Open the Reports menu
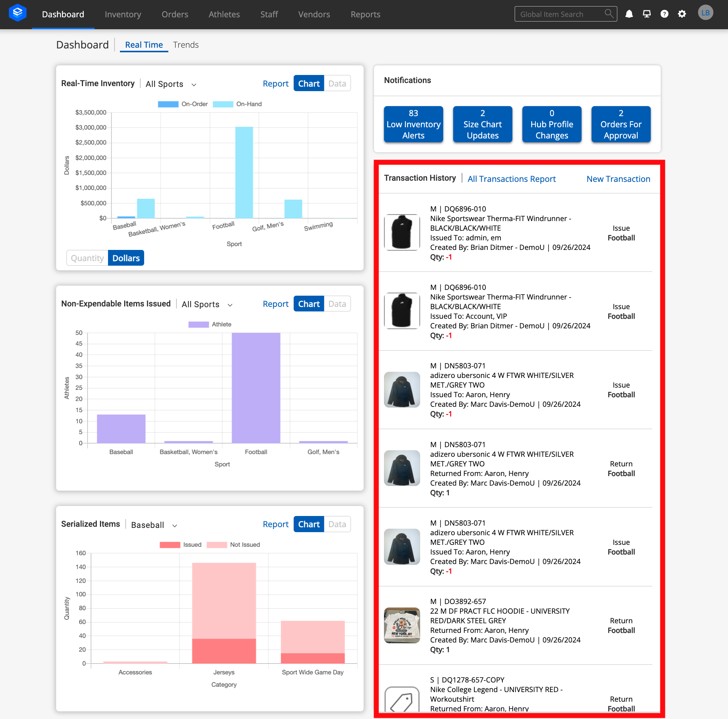728x719 pixels. click(x=366, y=14)
